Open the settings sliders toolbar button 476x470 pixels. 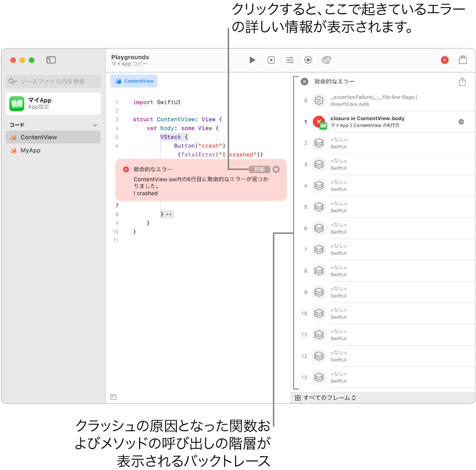tap(290, 60)
